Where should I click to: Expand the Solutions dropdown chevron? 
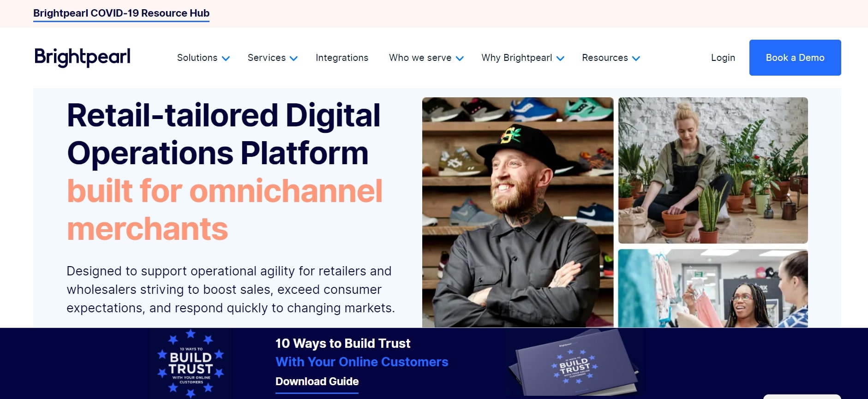tap(226, 59)
